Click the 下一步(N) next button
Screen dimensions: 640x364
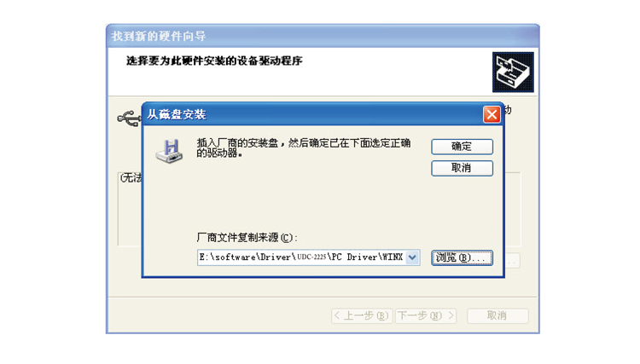click(x=426, y=315)
